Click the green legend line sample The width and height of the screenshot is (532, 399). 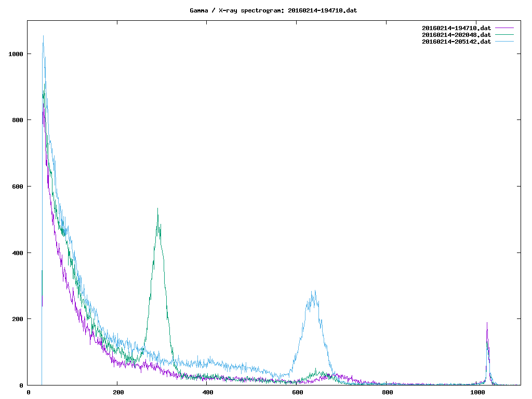coord(504,35)
